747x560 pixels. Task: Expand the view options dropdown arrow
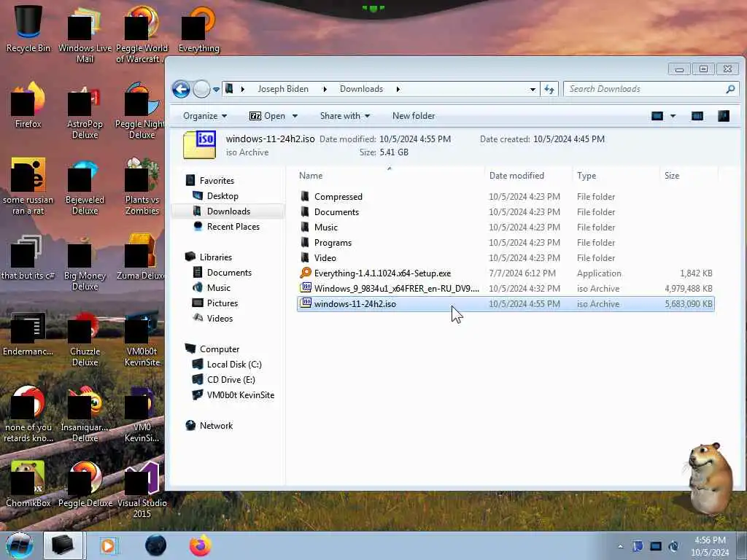coord(673,116)
